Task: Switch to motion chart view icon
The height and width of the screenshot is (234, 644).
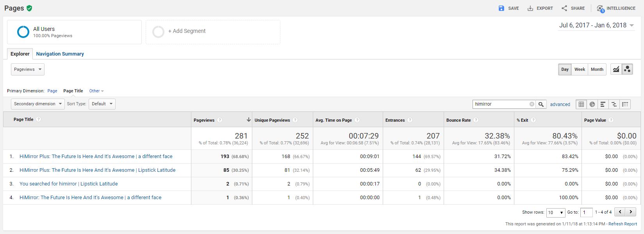Action: pyautogui.click(x=627, y=69)
